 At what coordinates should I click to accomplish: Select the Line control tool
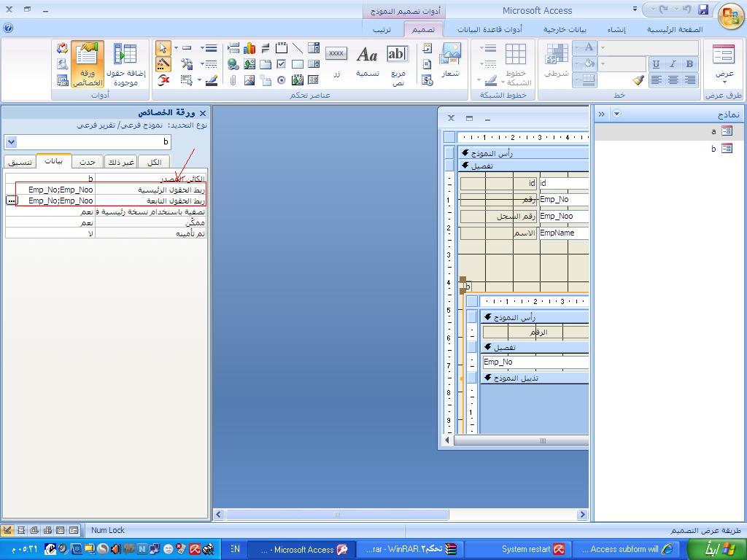pos(298,48)
